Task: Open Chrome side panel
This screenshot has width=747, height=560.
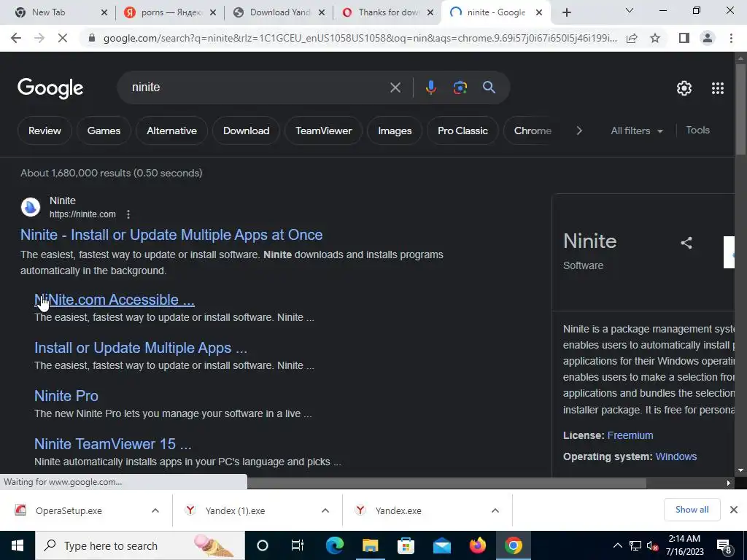Action: (684, 38)
